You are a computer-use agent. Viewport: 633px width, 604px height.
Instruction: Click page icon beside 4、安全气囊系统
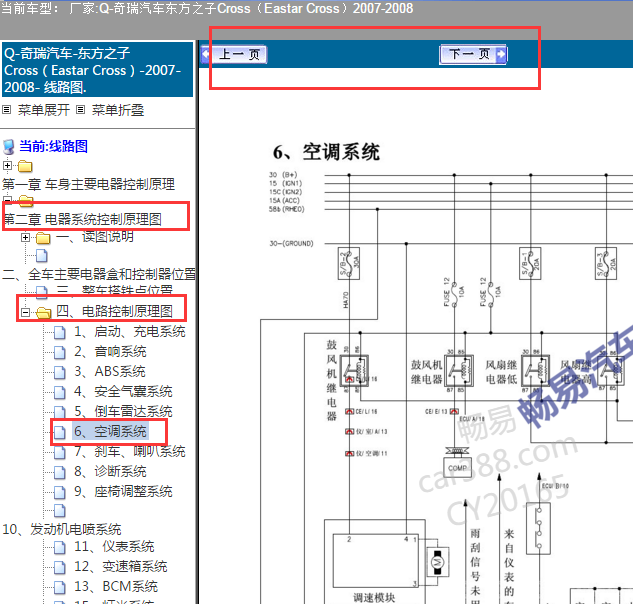point(59,392)
